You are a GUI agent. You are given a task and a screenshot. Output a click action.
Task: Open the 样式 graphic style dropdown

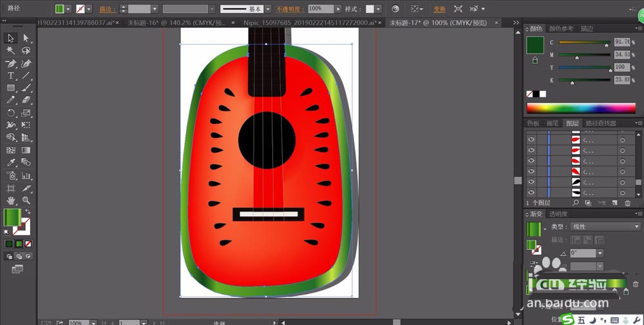tap(378, 8)
